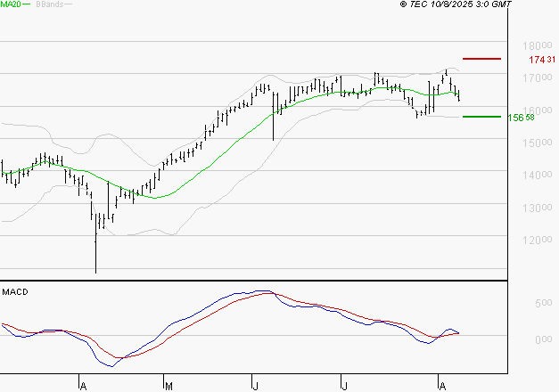
Task: Click the 17000 price axis label
Action: pos(538,78)
